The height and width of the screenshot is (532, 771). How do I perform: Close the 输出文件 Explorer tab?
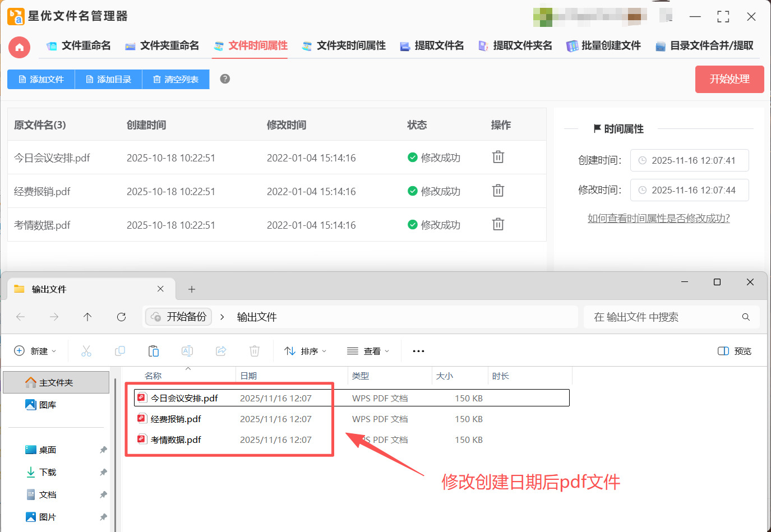(160, 289)
